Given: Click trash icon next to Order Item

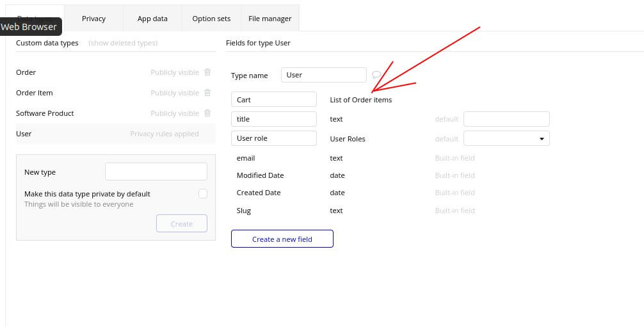Looking at the screenshot, I should click(x=207, y=93).
